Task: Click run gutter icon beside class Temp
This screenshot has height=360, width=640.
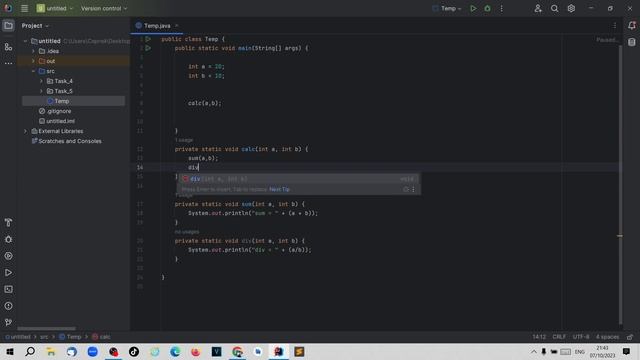Action: pos(148,39)
